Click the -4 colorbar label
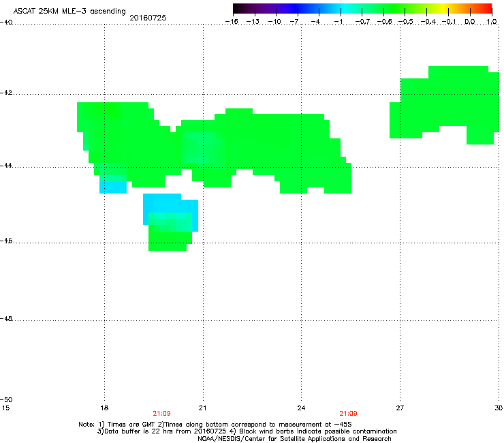This screenshot has height=443, width=504. tap(315, 22)
